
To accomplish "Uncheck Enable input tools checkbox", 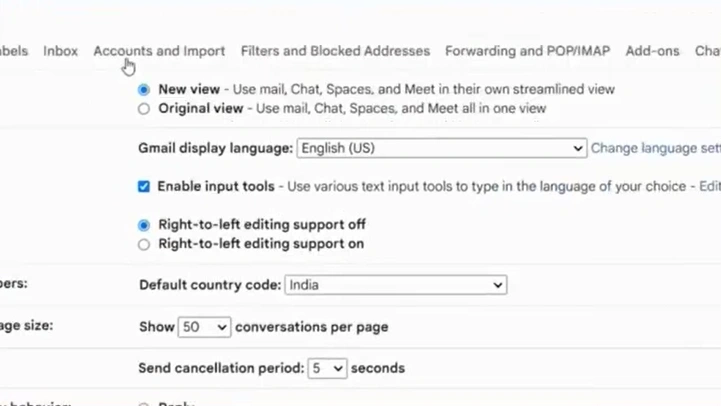I will click(144, 186).
